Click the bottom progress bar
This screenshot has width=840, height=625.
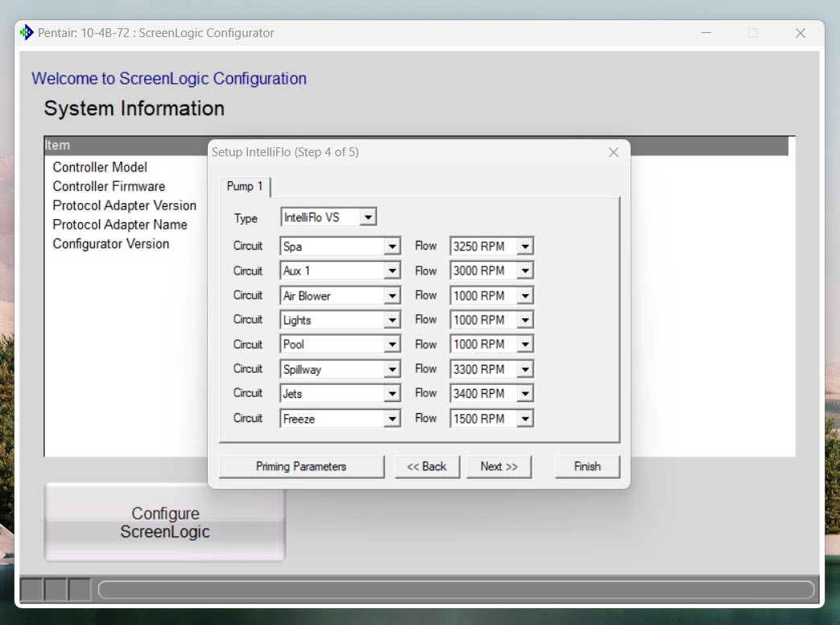click(456, 590)
